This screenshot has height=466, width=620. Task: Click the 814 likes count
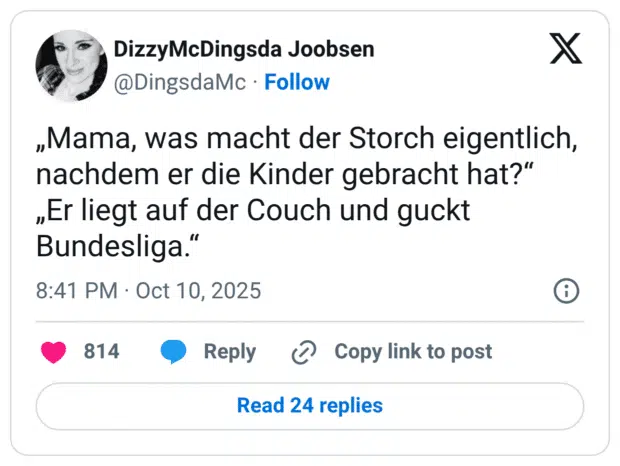(101, 352)
